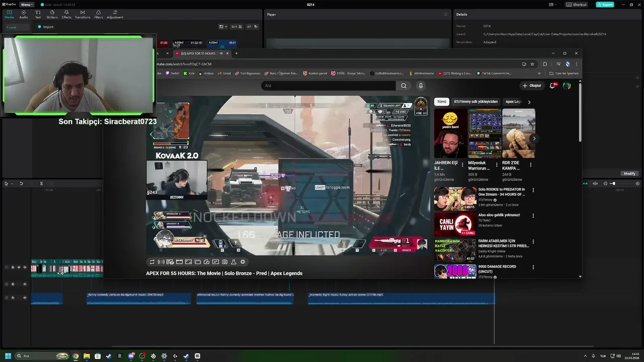Close the APEX FOR 55 HOURS browser tab
644x362 pixels.
coord(227,53)
